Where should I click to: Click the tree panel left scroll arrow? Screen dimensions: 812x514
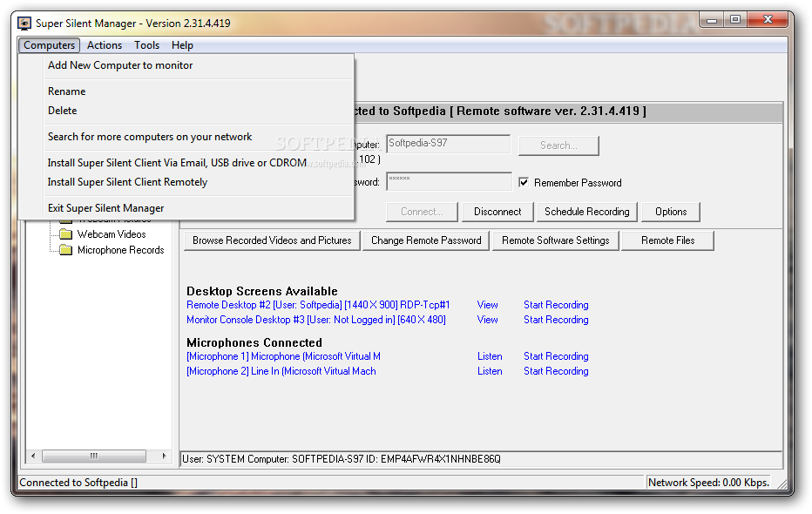point(33,456)
